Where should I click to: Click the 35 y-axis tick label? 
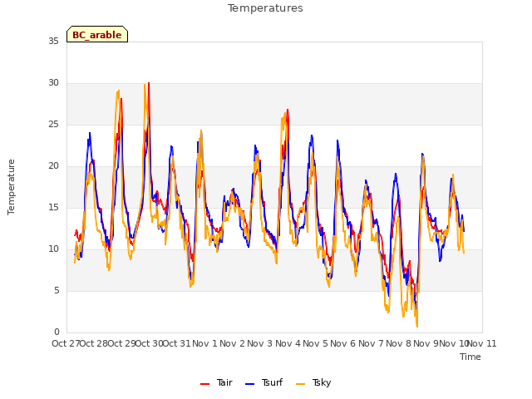tap(53, 41)
